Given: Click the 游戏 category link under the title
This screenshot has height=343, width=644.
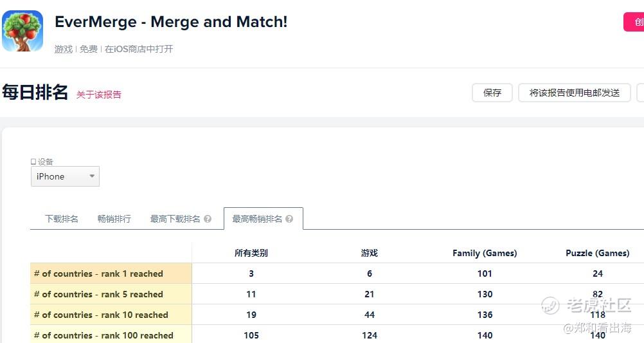Looking at the screenshot, I should pos(64,49).
